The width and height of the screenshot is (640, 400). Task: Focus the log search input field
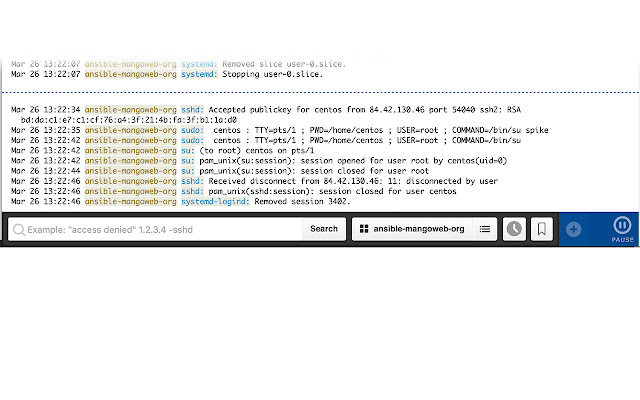click(155, 229)
